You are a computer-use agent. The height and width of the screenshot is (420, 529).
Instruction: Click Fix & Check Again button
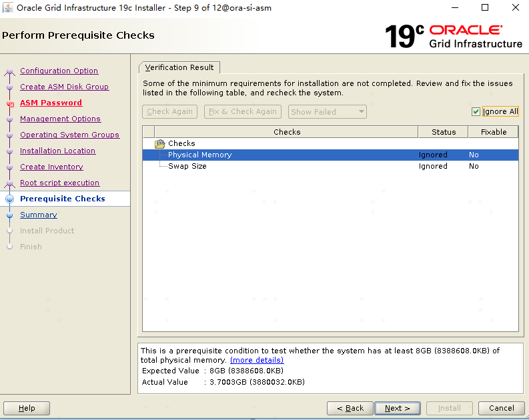click(243, 111)
